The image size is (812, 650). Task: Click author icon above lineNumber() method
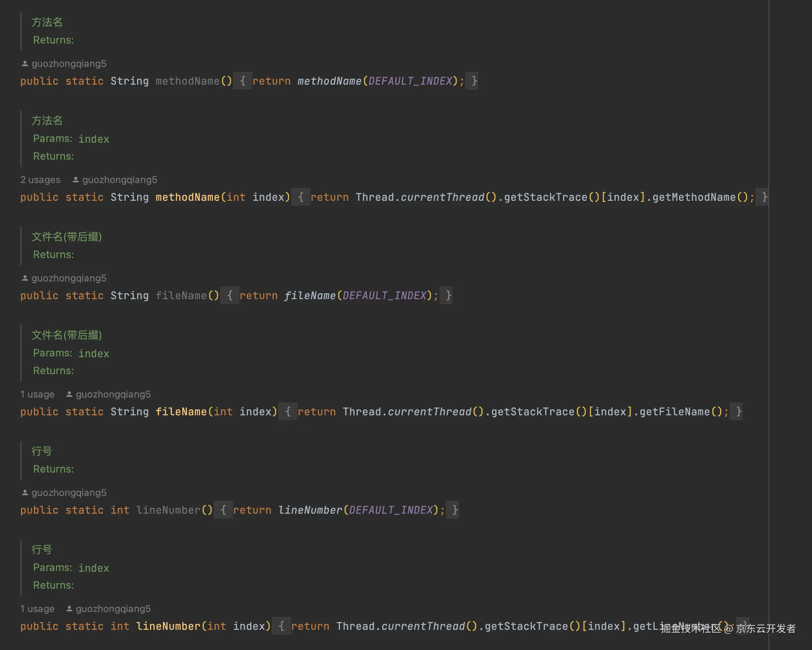pyautogui.click(x=25, y=493)
